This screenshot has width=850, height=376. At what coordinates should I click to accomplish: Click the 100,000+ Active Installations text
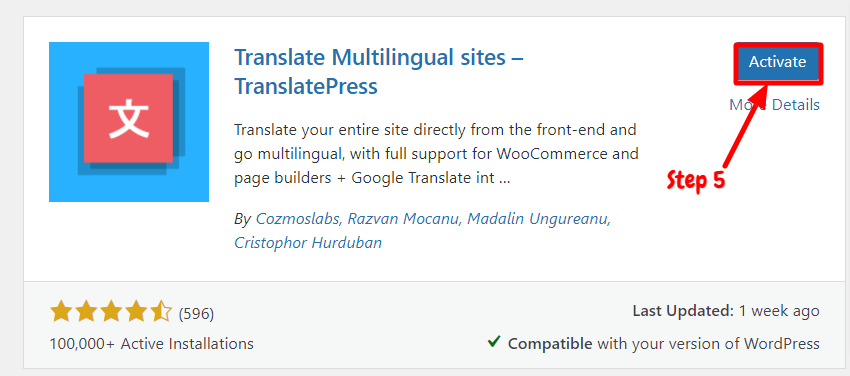152,343
